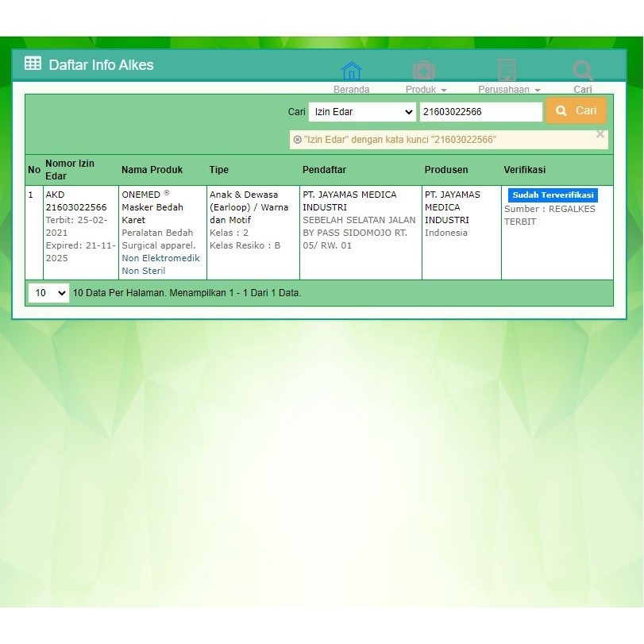This screenshot has height=644, width=644.
Task: Go to Beranda menu label
Action: (x=352, y=90)
